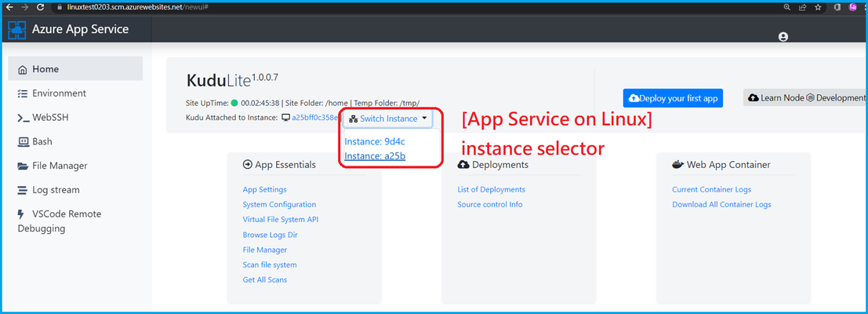Go back with the browser back arrow

coord(9,7)
